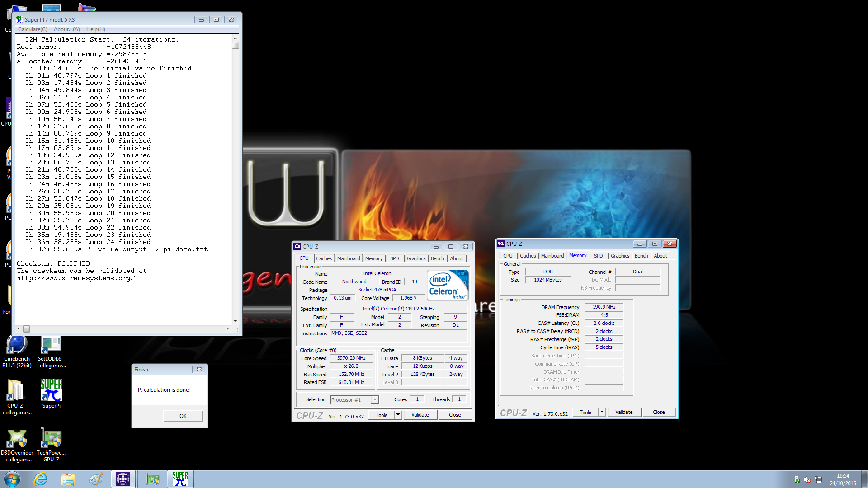Open the Help(H) menu in Super PI
This screenshot has width=868, height=488.
click(x=96, y=29)
